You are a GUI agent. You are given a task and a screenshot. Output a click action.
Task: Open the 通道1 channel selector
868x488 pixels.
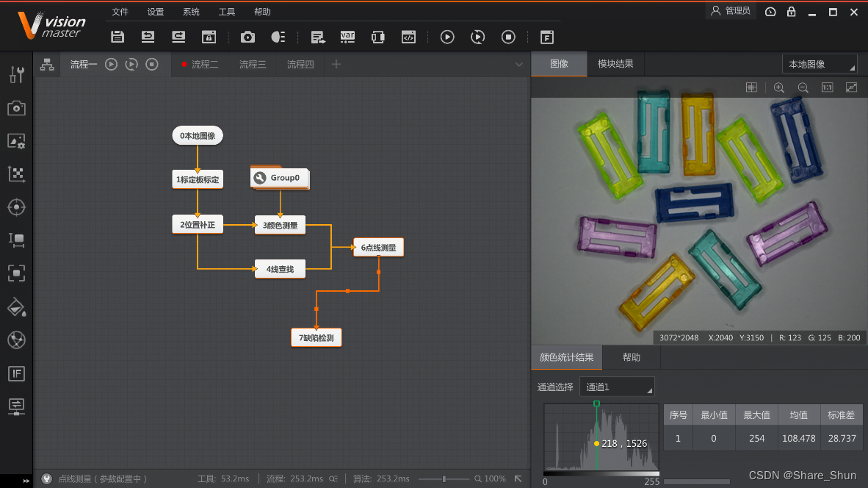[616, 386]
